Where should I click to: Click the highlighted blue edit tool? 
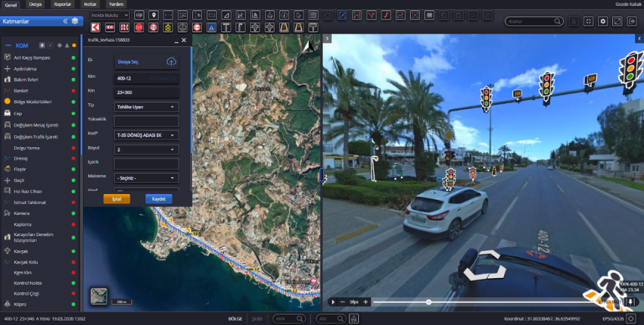[342, 16]
